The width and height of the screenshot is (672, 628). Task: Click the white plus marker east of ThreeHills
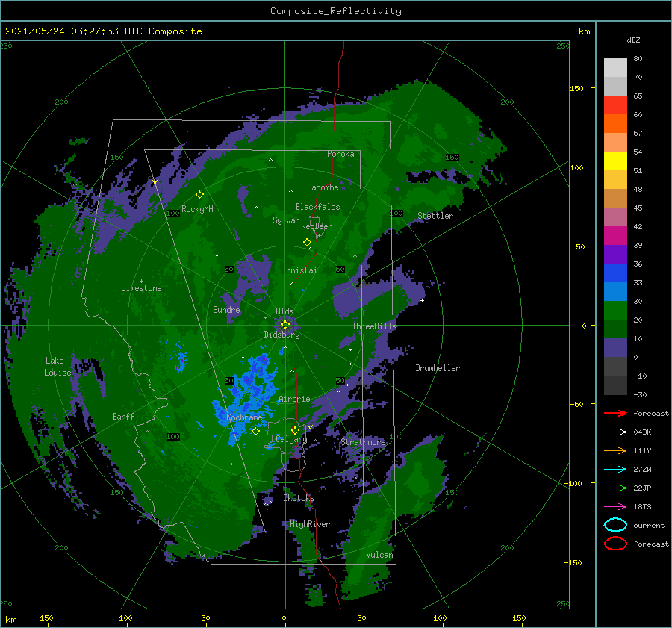pos(422,300)
